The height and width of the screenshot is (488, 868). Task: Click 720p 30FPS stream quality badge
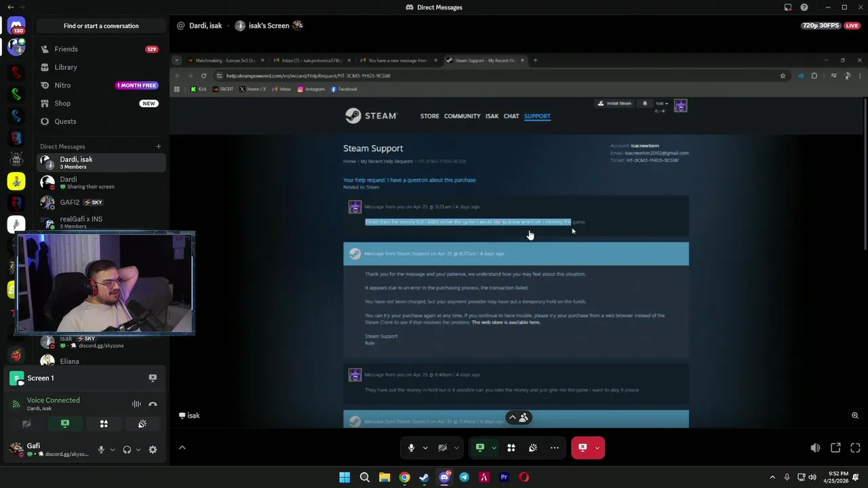coord(821,26)
